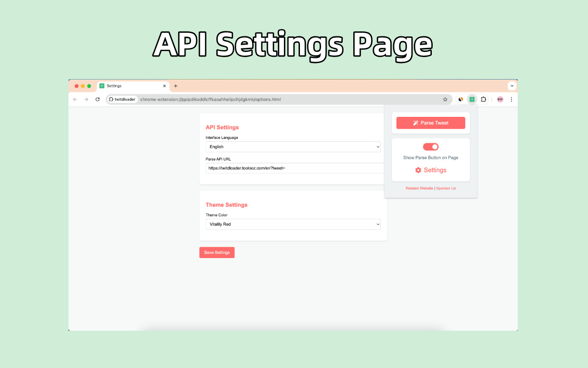Open the Chrome three-dot menu
Viewport: 588px width, 368px height.
511,99
